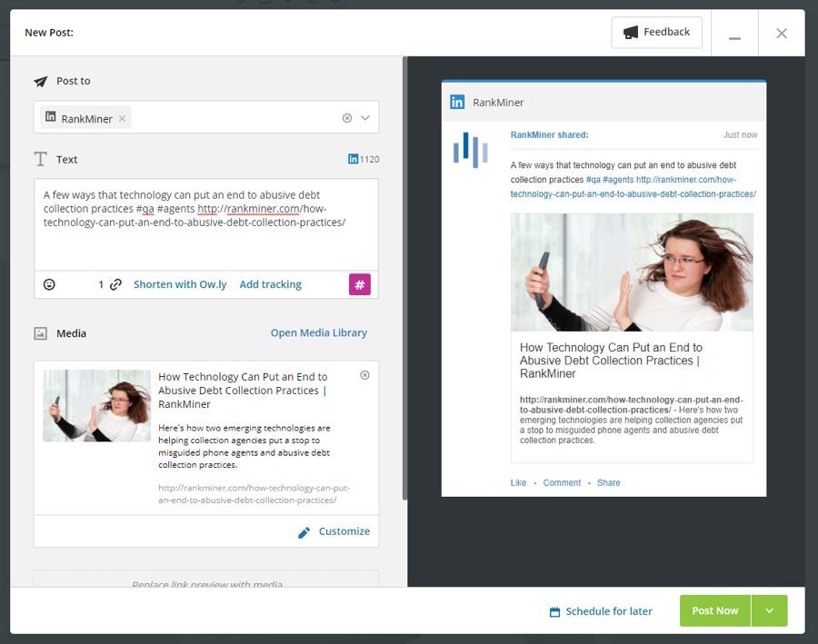
Task: Open the hashtag suggestions button
Action: click(x=359, y=284)
